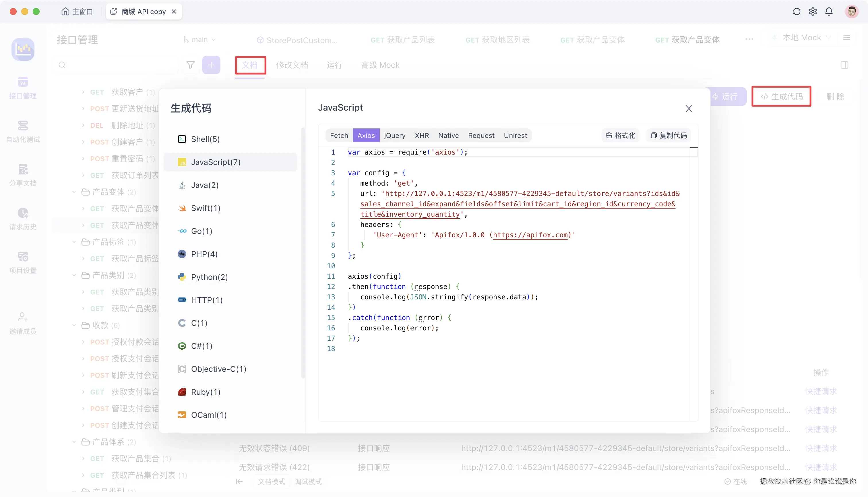Open the main branch dropdown
868x497 pixels.
tap(199, 40)
